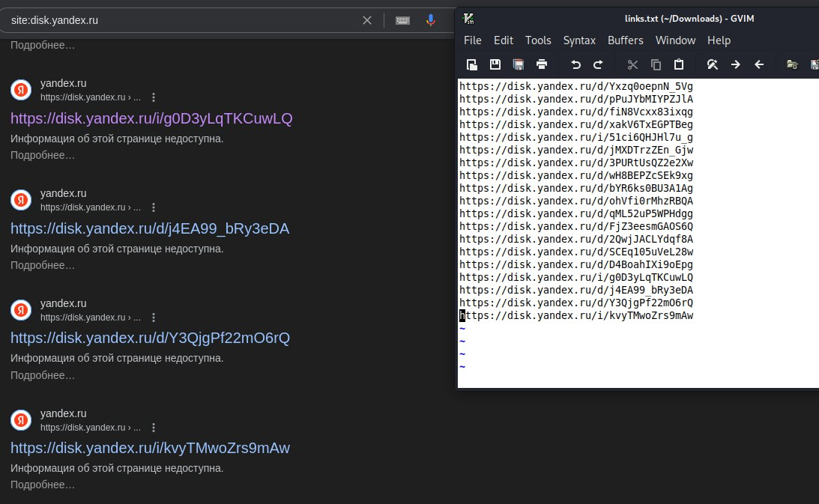Redo with the redo arrow icon
This screenshot has width=819, height=504.
[x=599, y=64]
